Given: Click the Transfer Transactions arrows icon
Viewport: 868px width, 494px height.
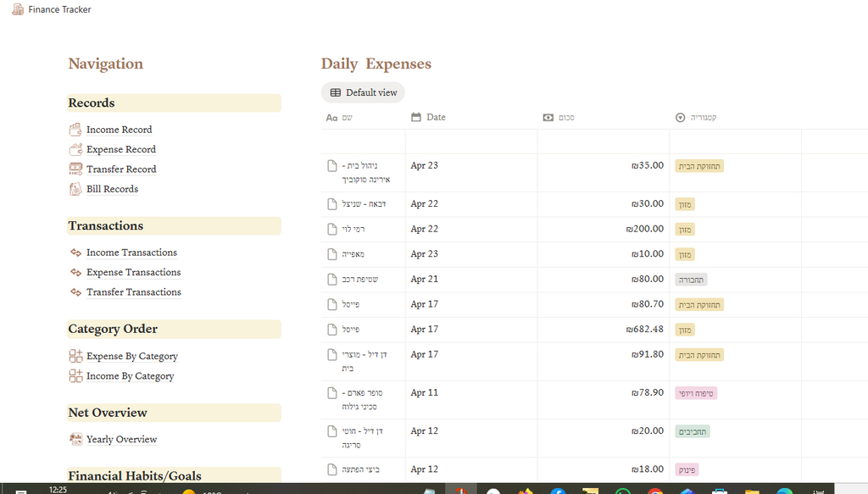Looking at the screenshot, I should click(75, 292).
